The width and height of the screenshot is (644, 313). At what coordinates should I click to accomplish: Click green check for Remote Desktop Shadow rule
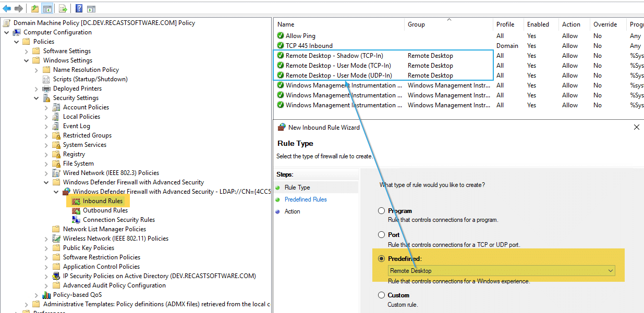click(281, 56)
